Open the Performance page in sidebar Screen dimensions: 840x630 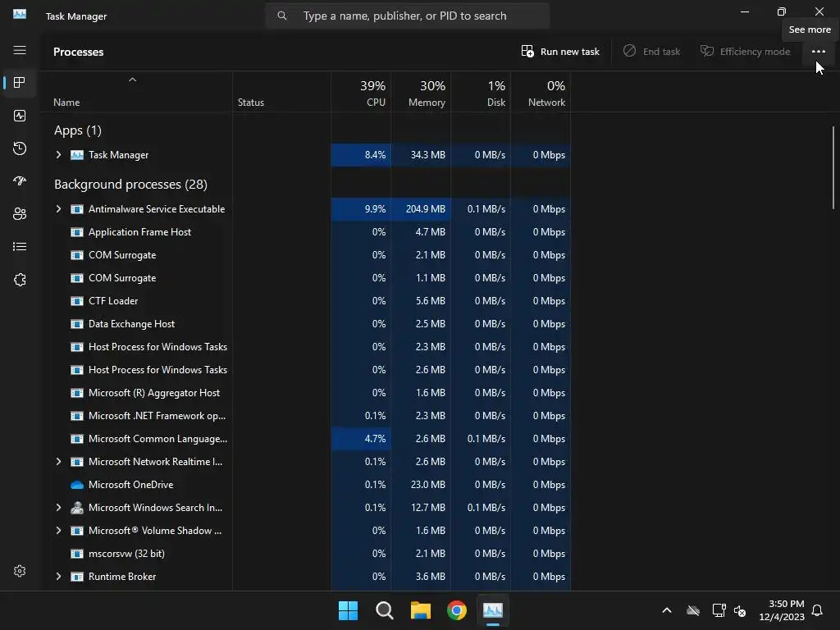20,116
